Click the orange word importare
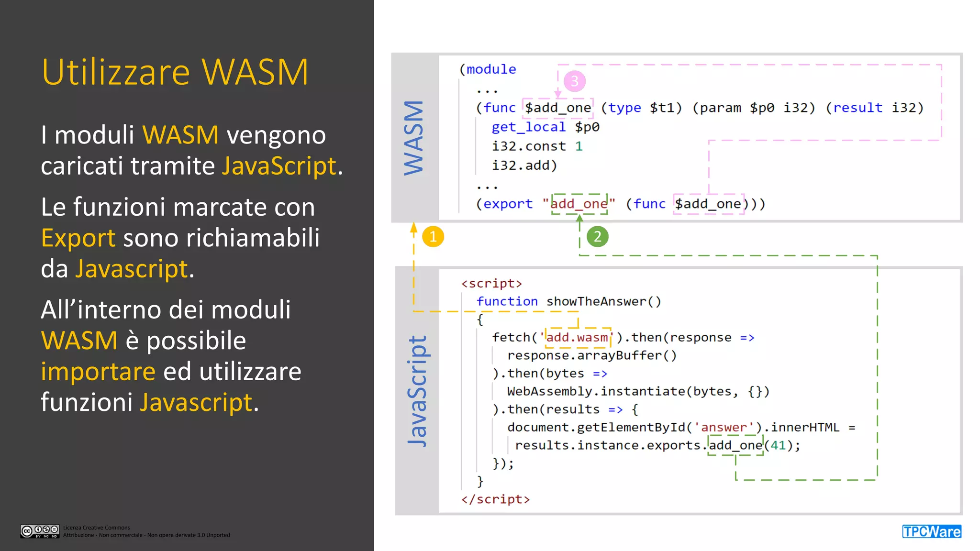The width and height of the screenshot is (980, 551). [x=98, y=372]
